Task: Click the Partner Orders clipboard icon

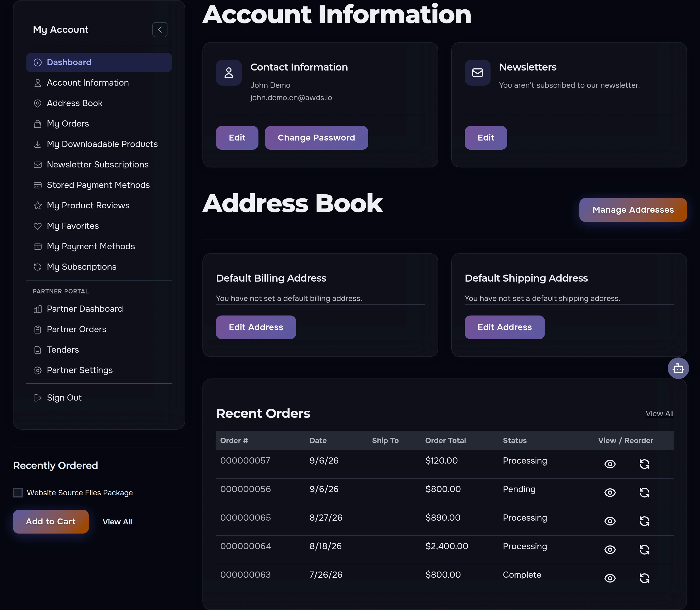Action: (38, 329)
